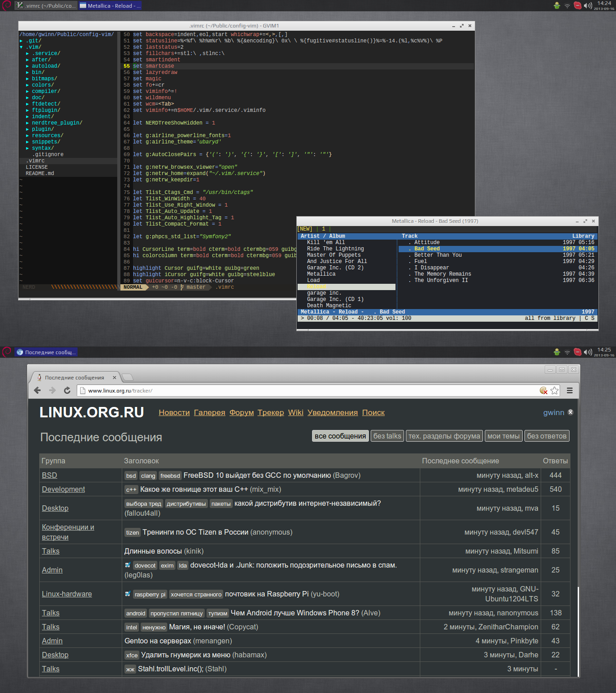
Task: Open topic Длинные волосы
Action: [x=153, y=551]
